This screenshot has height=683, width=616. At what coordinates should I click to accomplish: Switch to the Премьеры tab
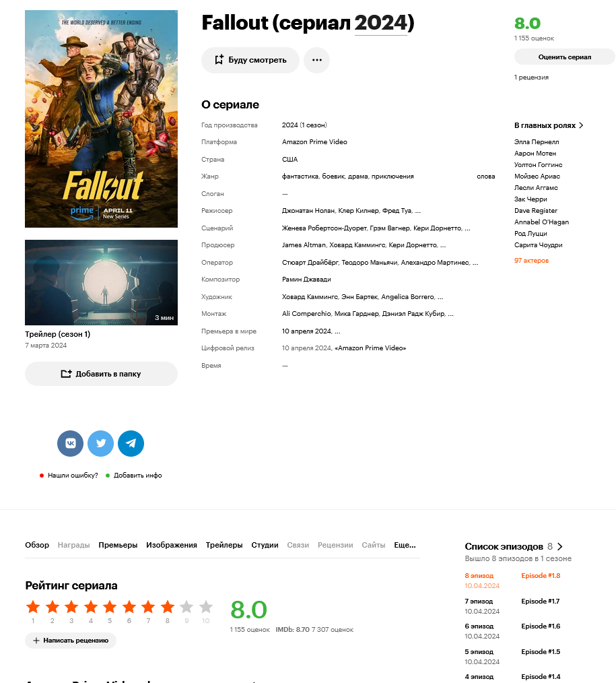click(118, 545)
